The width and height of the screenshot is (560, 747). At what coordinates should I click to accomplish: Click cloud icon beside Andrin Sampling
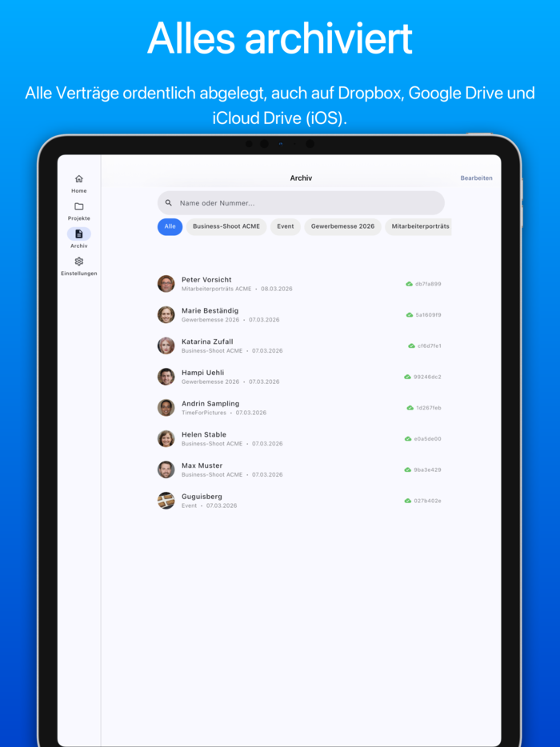(x=410, y=408)
